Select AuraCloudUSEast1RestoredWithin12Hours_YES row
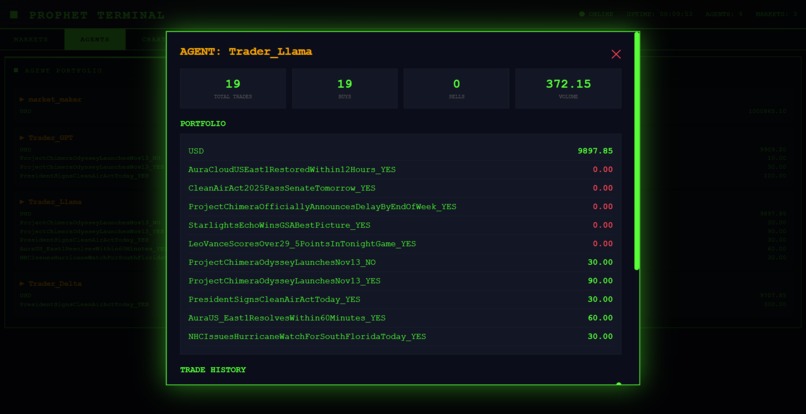The width and height of the screenshot is (806, 414). (x=400, y=170)
